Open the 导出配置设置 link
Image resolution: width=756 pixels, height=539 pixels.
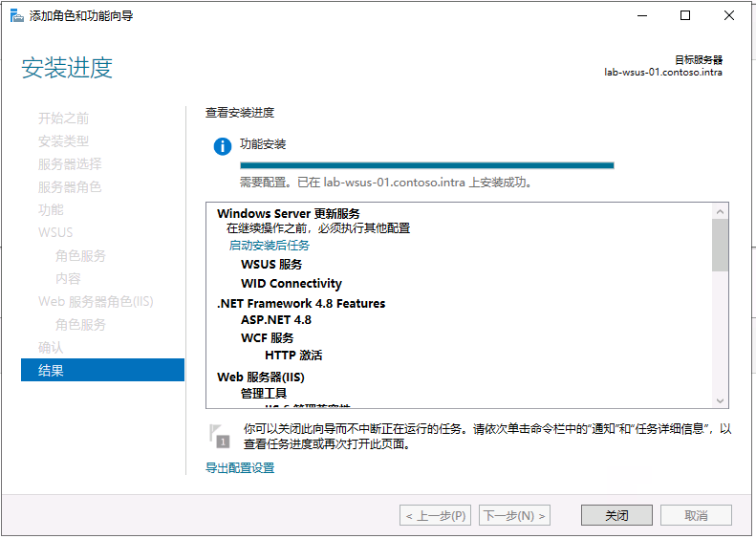[240, 467]
